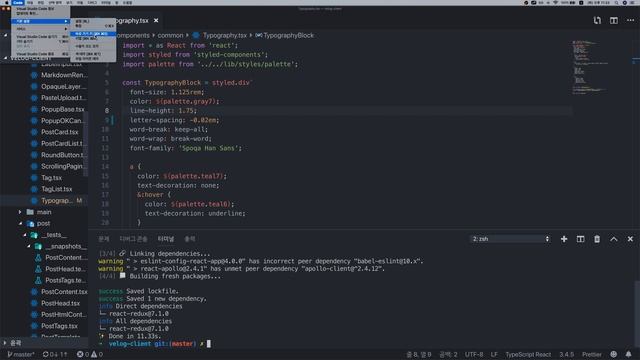Open PostHead.tsx in explorer
The width and height of the screenshot is (640, 360).
pos(60,303)
